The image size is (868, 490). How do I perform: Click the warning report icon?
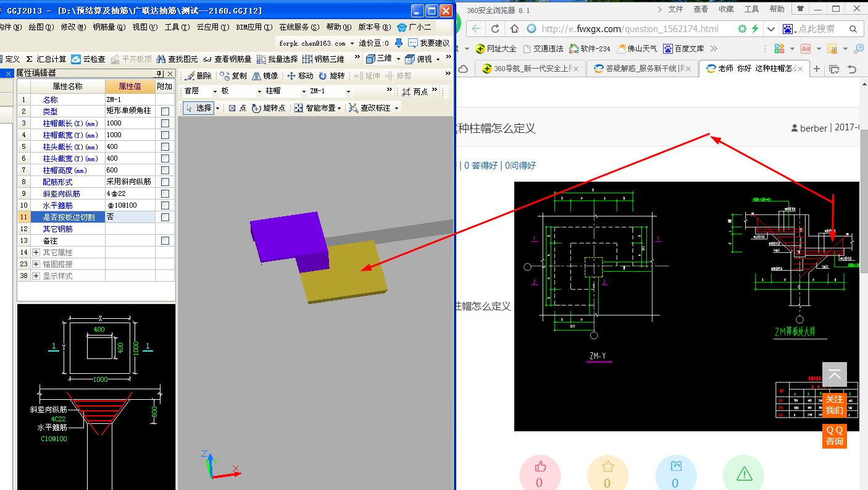pyautogui.click(x=744, y=474)
